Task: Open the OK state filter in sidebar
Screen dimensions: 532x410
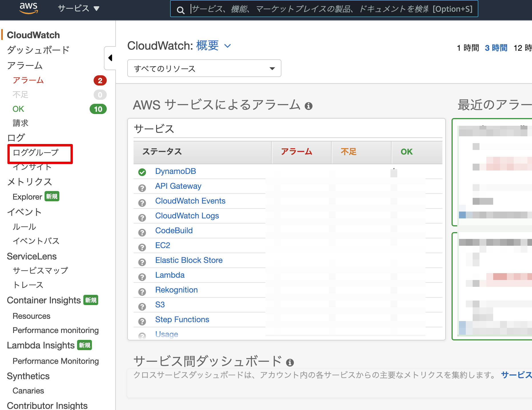Action: (x=18, y=109)
